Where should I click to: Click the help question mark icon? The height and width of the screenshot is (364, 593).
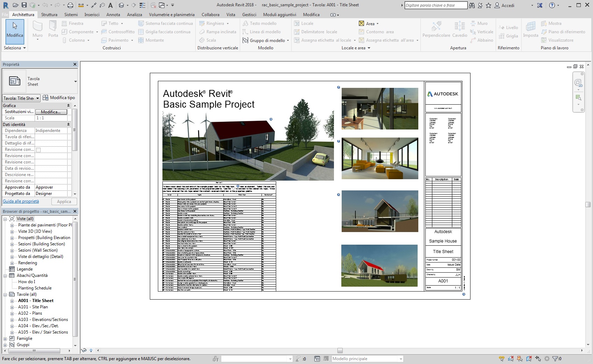[x=552, y=5]
